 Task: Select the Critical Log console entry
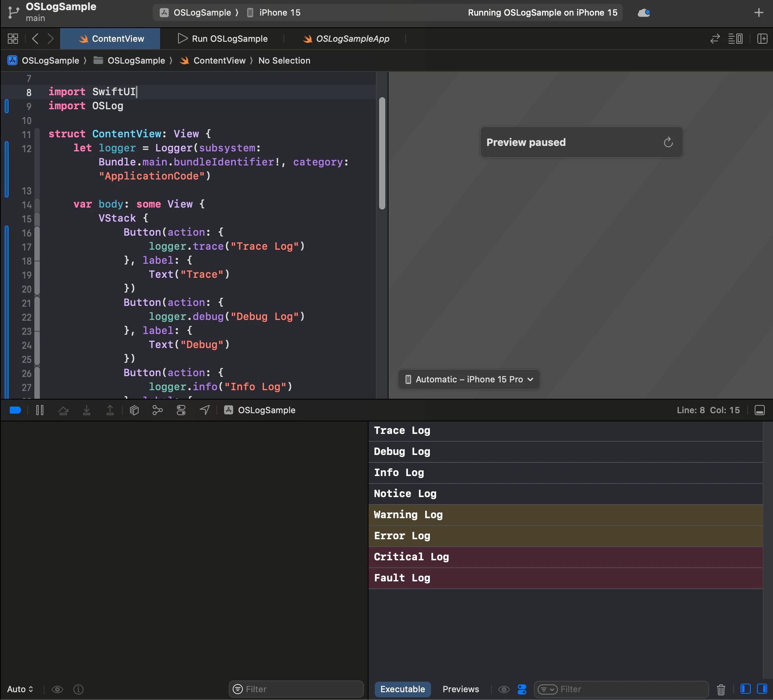566,557
